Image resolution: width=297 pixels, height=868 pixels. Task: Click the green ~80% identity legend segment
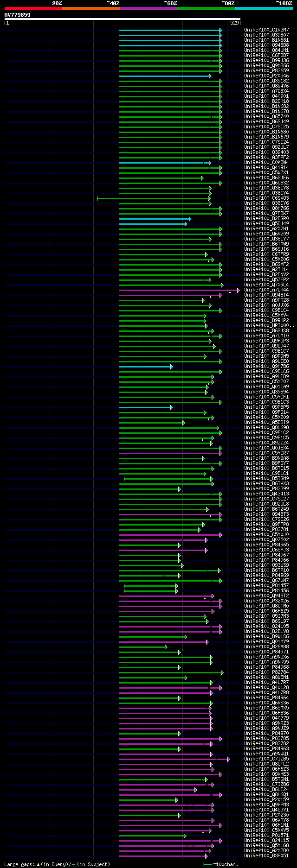pyautogui.click(x=206, y=8)
